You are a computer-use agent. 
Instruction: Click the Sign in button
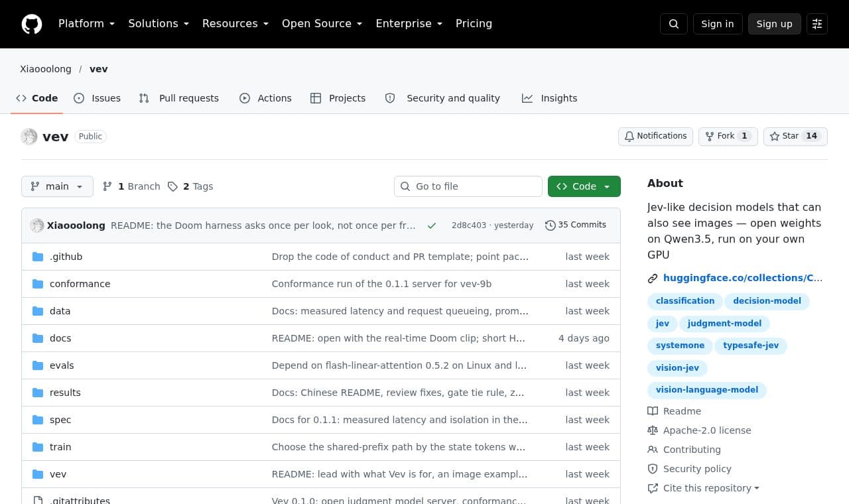coord(718,24)
